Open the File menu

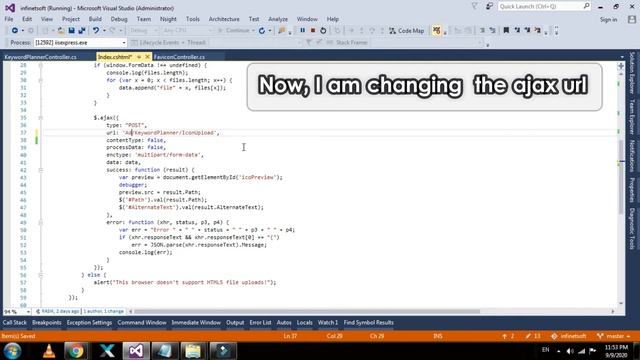click(x=9, y=19)
